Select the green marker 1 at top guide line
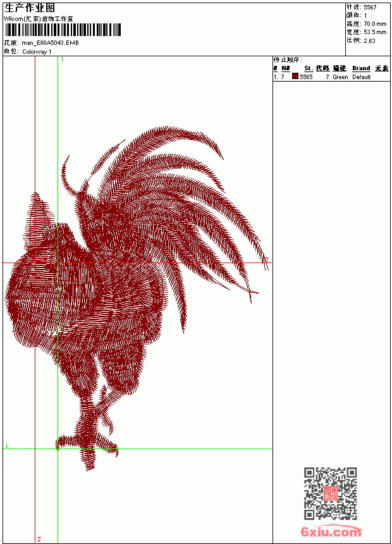This screenshot has height=544, width=392. [62, 59]
